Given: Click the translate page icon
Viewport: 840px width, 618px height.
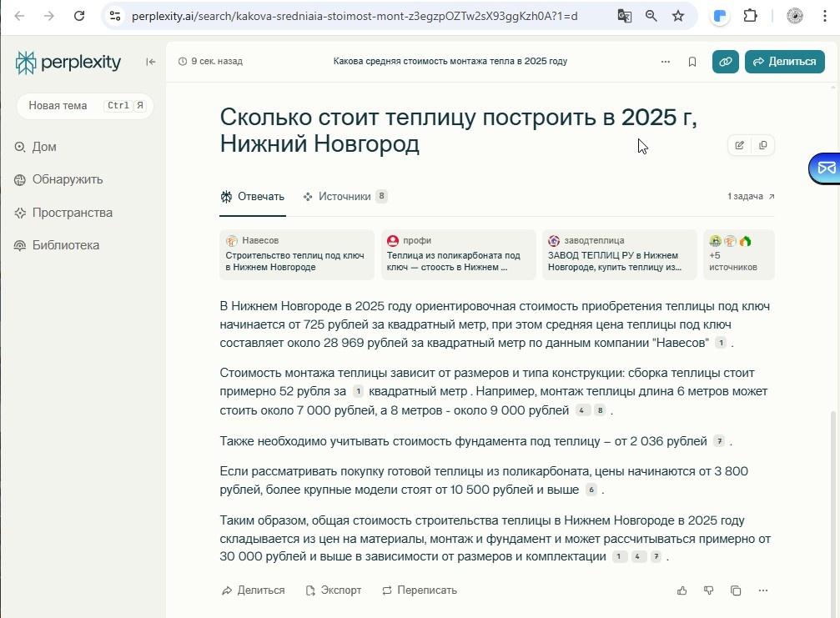Looking at the screenshot, I should (x=624, y=16).
